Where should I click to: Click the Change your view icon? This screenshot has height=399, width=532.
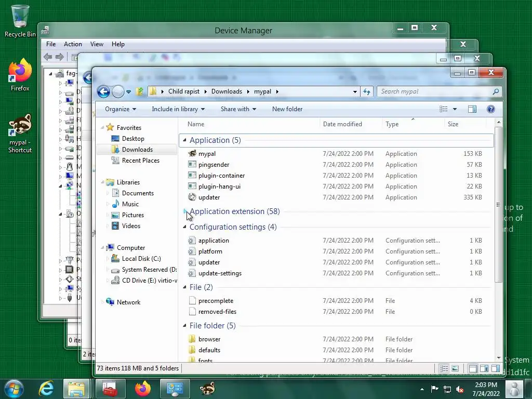tap(444, 109)
